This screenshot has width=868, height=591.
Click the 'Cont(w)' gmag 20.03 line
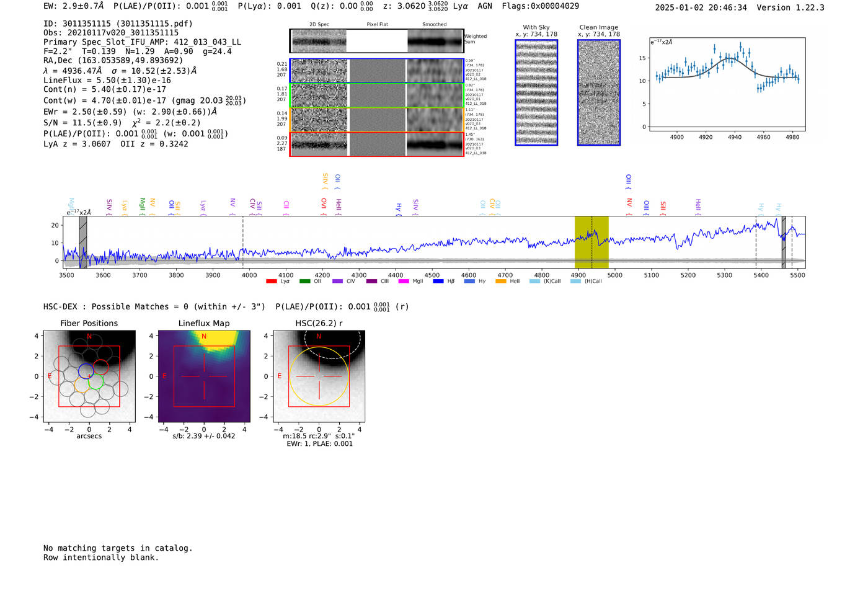(x=144, y=100)
